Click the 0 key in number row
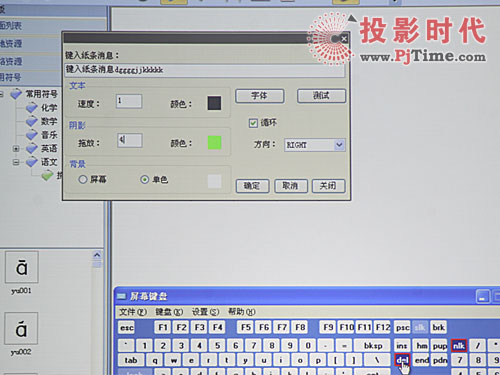 tap(308, 346)
